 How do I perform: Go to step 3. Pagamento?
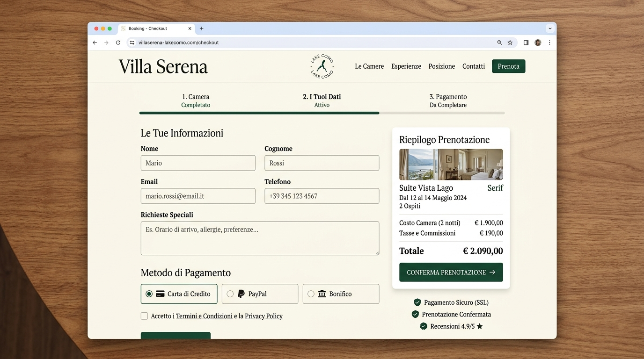(x=448, y=101)
